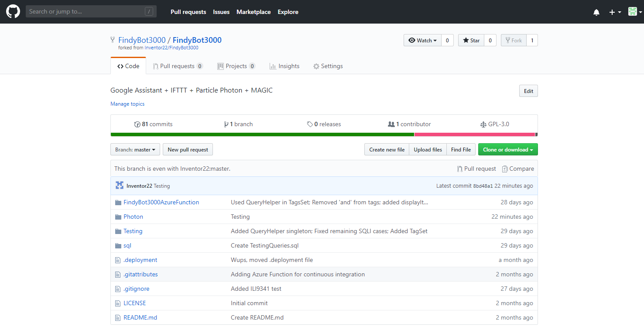Open the Inventor22/FindyBot3000 forked-from link
Viewport: 644px width, 327px height.
click(171, 48)
